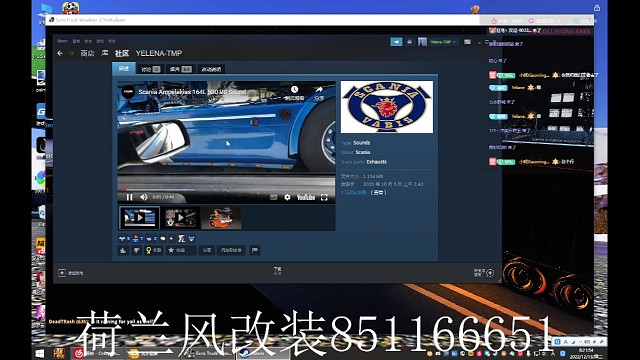Viewport: 640px width, 360px height.
Task: Seek along the video progress bar
Action: point(227,189)
